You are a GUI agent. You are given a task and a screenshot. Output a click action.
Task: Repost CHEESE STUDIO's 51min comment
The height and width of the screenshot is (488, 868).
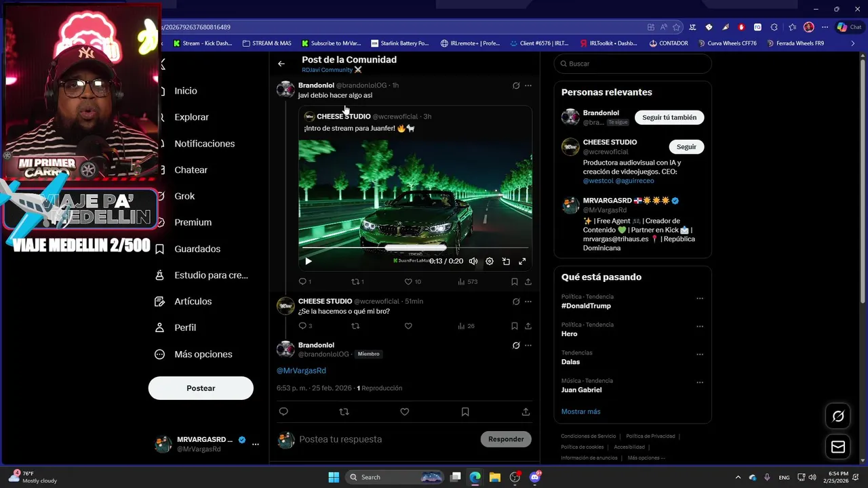tap(355, 326)
